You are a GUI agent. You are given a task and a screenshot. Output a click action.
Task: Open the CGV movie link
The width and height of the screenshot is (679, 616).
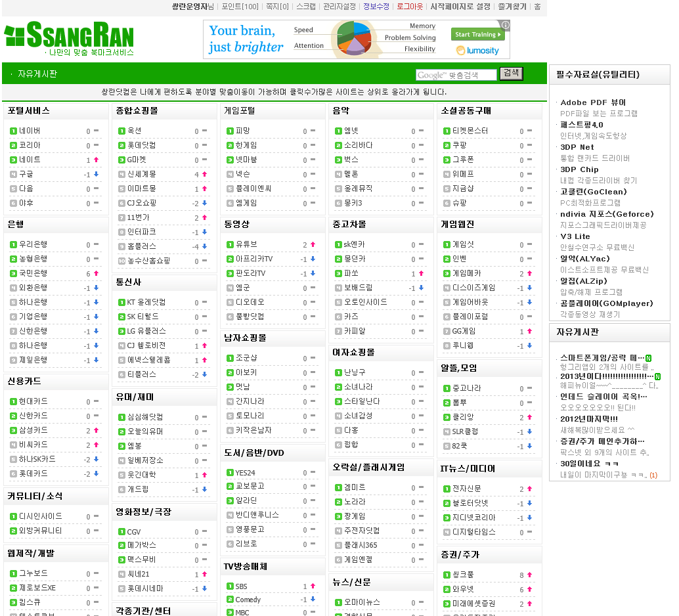133,531
